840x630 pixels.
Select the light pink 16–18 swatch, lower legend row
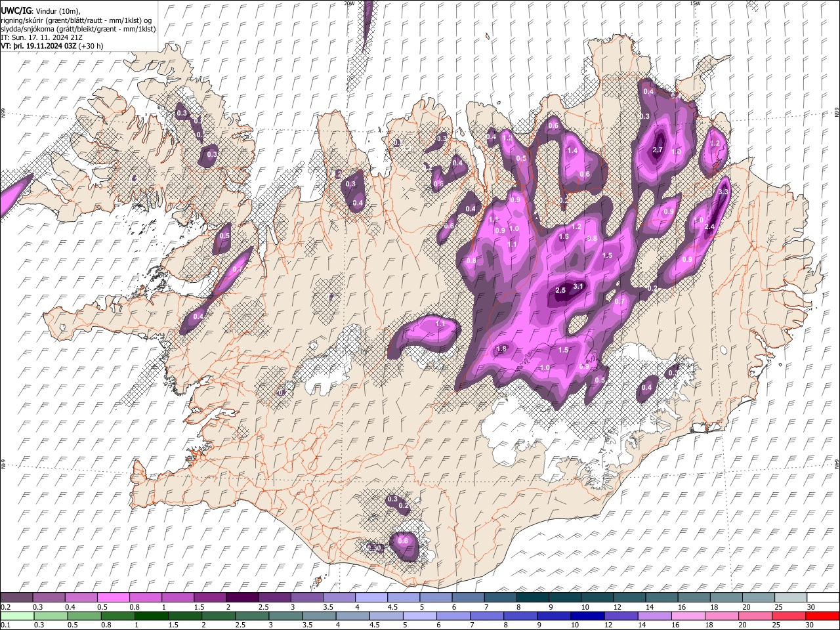coord(687,616)
